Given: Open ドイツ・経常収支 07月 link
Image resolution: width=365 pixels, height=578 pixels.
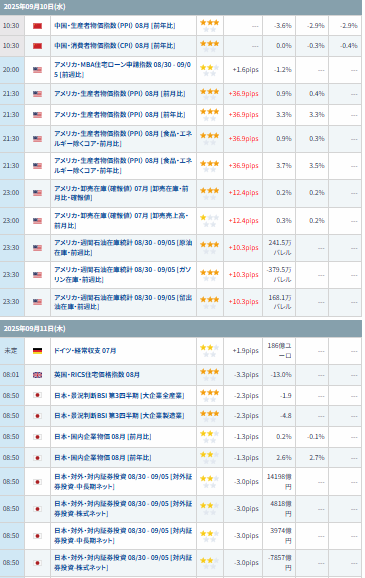Looking at the screenshot, I should pos(85,351).
